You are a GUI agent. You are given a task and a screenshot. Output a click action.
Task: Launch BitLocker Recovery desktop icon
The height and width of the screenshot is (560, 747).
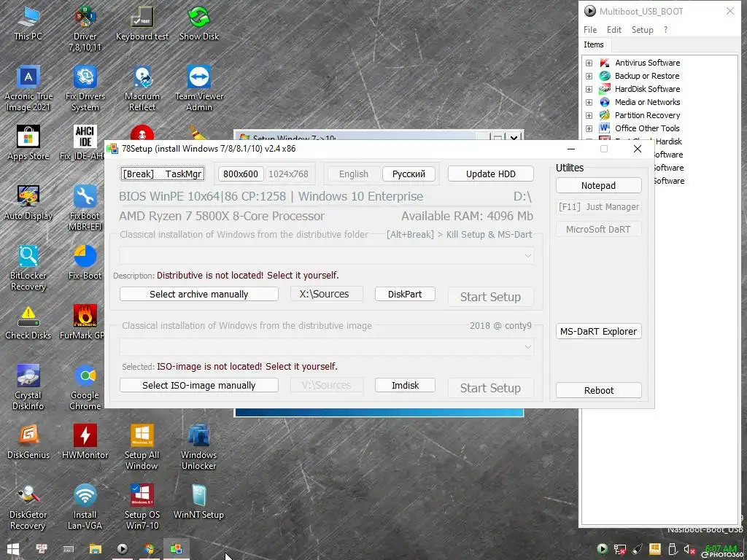click(28, 268)
